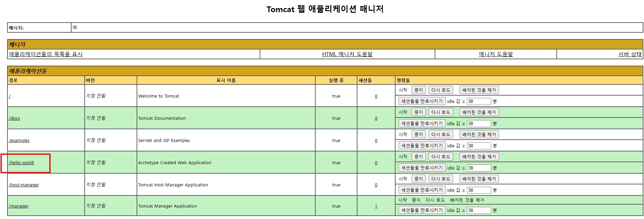Click the 'Tomcat Documentation' display name
The image size is (644, 219).
(162, 118)
